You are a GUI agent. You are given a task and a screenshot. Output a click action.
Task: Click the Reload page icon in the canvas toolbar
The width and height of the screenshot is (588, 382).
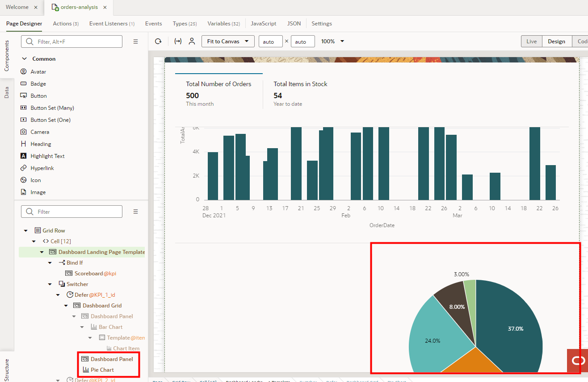click(158, 41)
